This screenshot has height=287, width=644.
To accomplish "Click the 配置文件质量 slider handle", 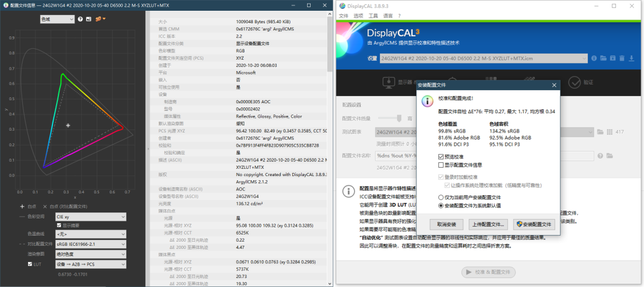I will (399, 118).
